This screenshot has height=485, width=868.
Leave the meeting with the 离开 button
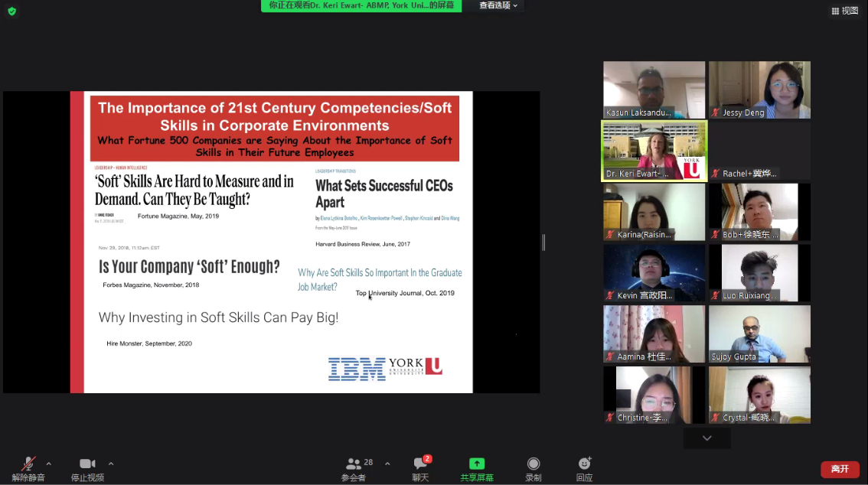tap(840, 469)
